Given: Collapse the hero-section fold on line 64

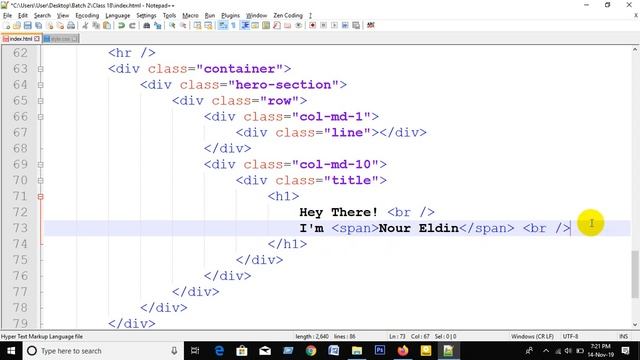Looking at the screenshot, I should 40,85.
